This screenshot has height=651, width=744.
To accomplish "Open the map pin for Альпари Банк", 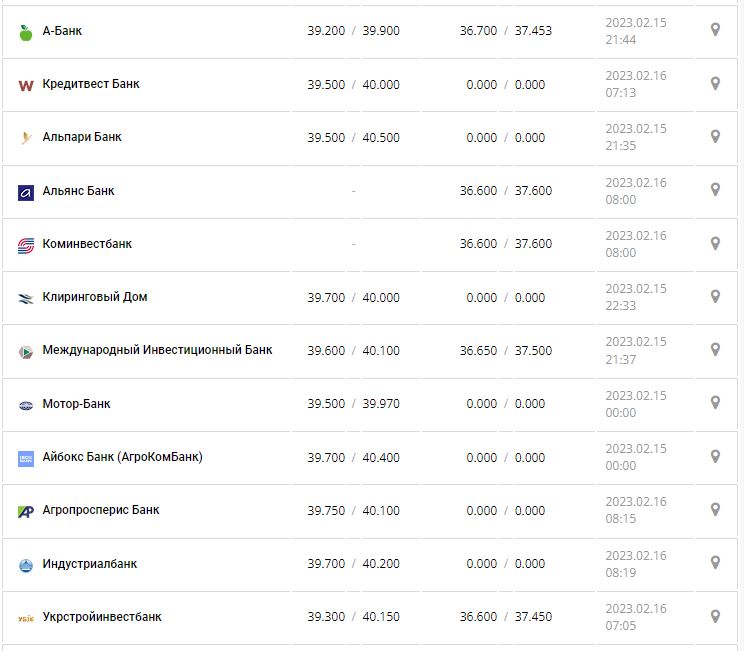I will (715, 136).
